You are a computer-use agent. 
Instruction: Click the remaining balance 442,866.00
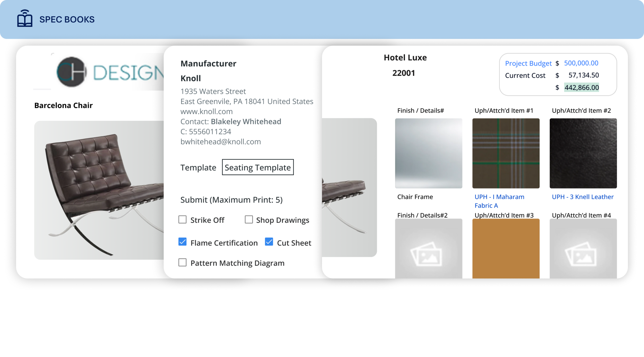(x=581, y=88)
